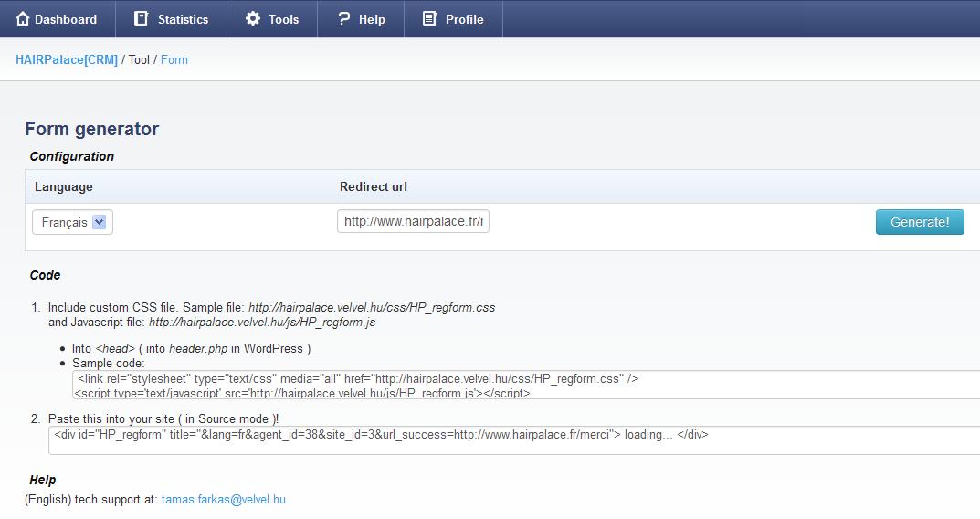Email tamas.farkas@velvel.hu tech support
980x519 pixels.
[223, 500]
